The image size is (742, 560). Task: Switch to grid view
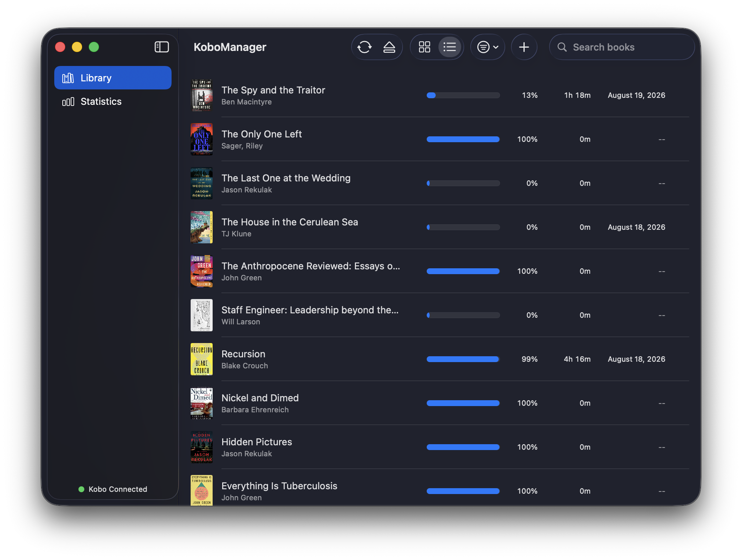(x=425, y=47)
